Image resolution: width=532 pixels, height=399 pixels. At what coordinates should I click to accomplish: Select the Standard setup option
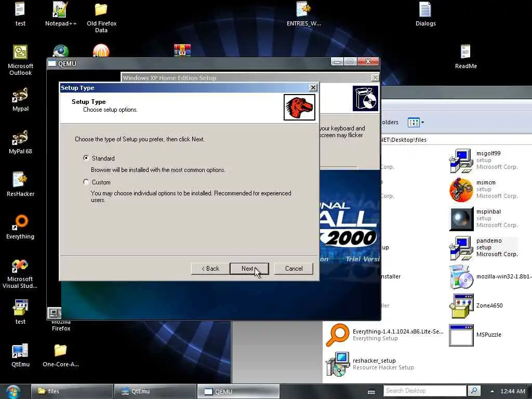click(x=86, y=158)
